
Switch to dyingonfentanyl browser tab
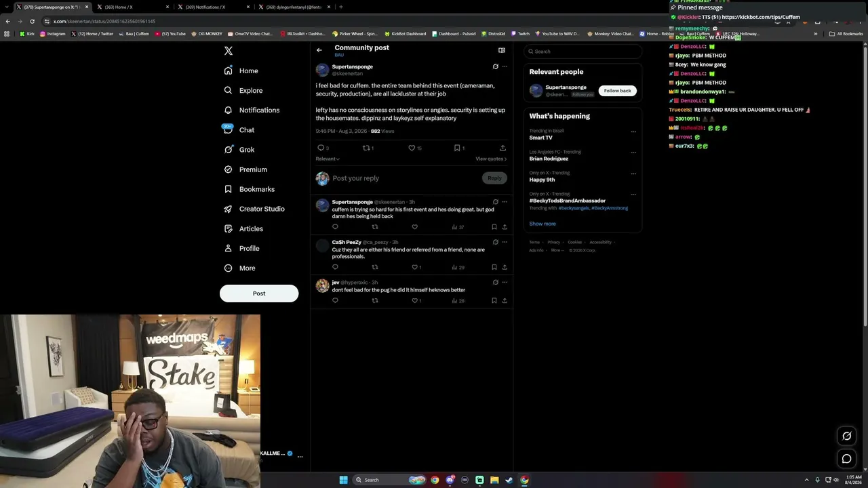click(294, 7)
